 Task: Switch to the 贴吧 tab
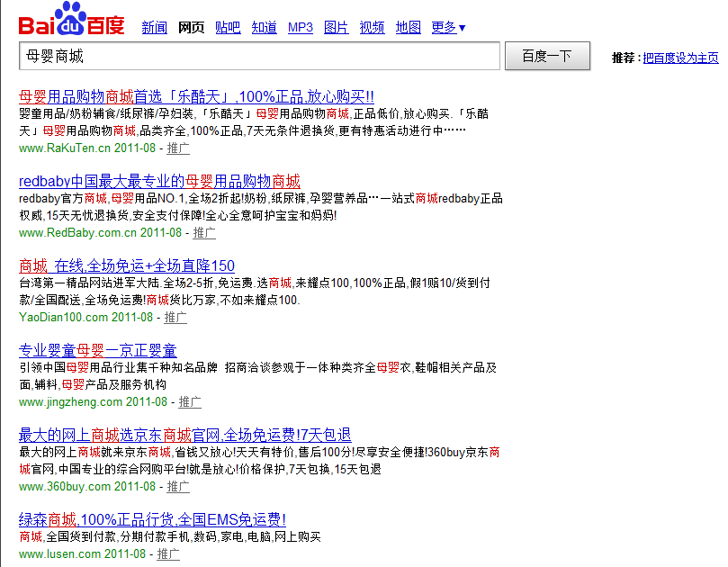click(x=228, y=28)
